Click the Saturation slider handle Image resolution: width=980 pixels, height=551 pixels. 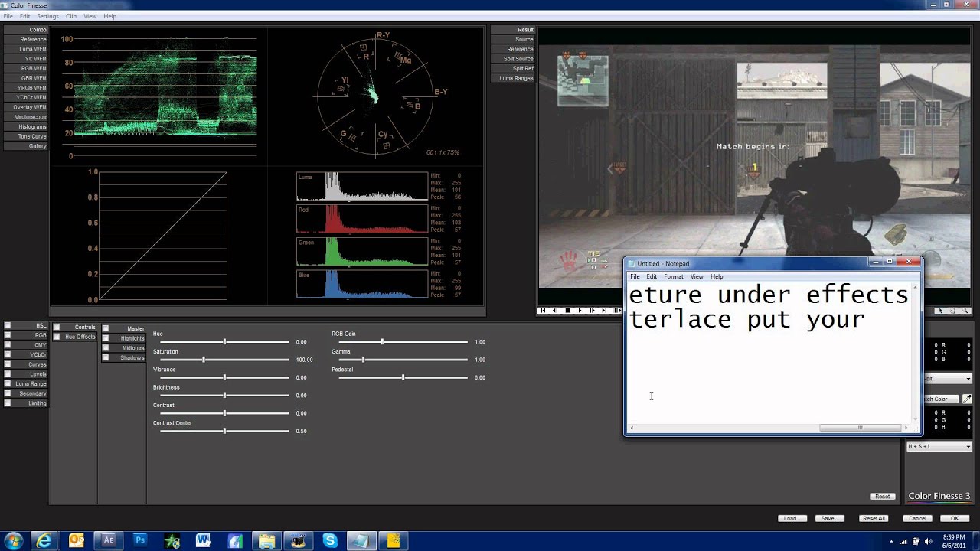tap(204, 360)
